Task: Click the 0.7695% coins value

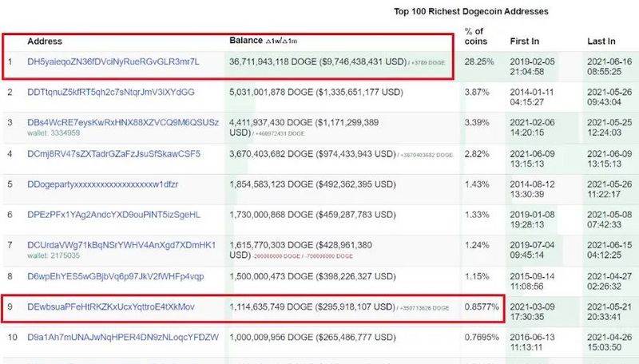Action: [482, 338]
